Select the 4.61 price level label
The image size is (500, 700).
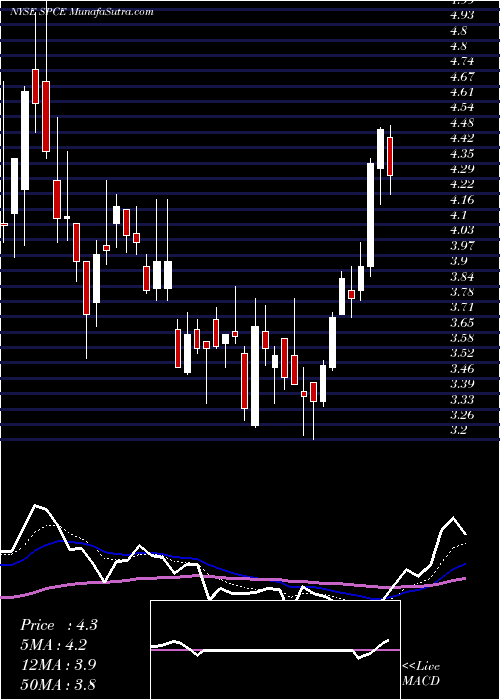[462, 92]
